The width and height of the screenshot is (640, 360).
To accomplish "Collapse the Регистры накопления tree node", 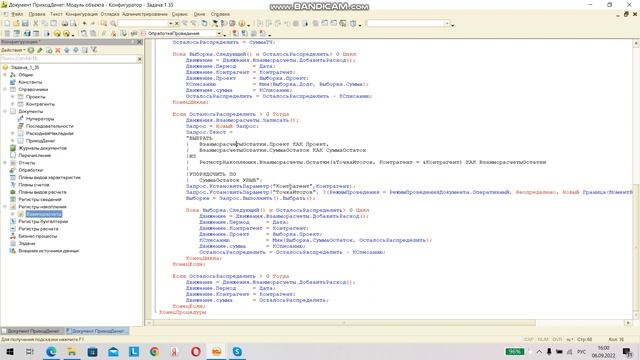I will 5,207.
